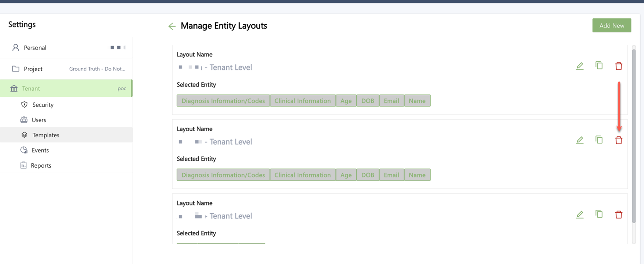
Task: Duplicate the first layout using copy icon
Action: tap(599, 66)
